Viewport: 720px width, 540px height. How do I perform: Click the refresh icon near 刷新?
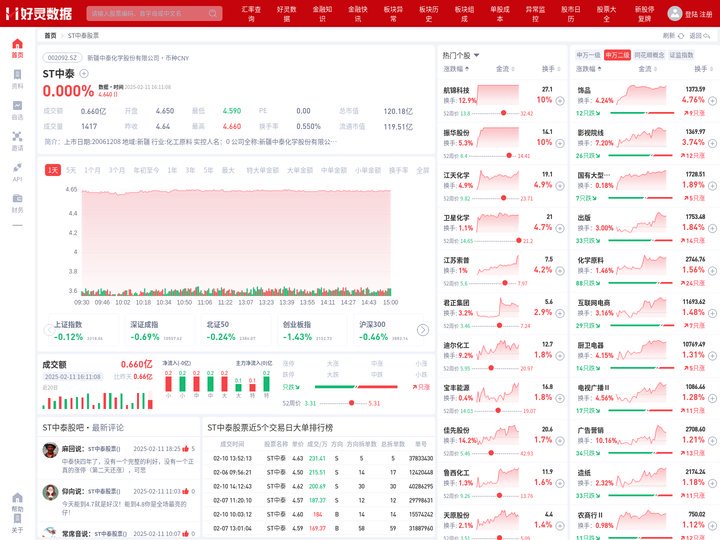tap(681, 36)
